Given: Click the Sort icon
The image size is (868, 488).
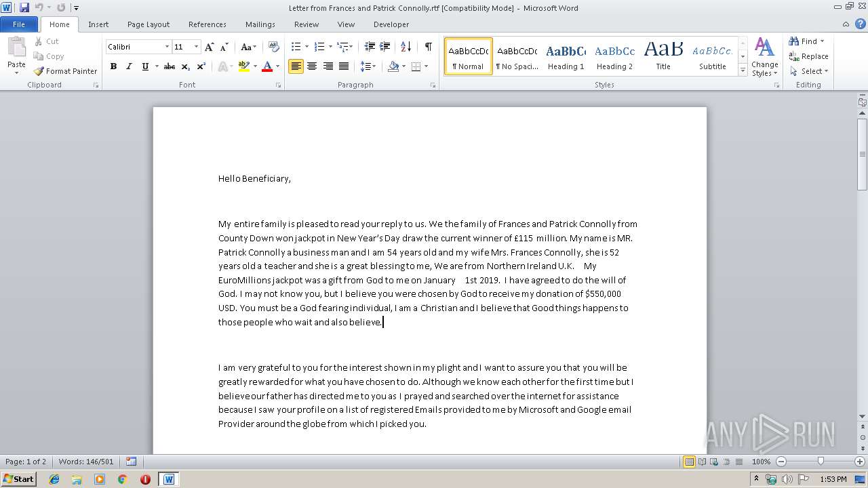Looking at the screenshot, I should 406,47.
